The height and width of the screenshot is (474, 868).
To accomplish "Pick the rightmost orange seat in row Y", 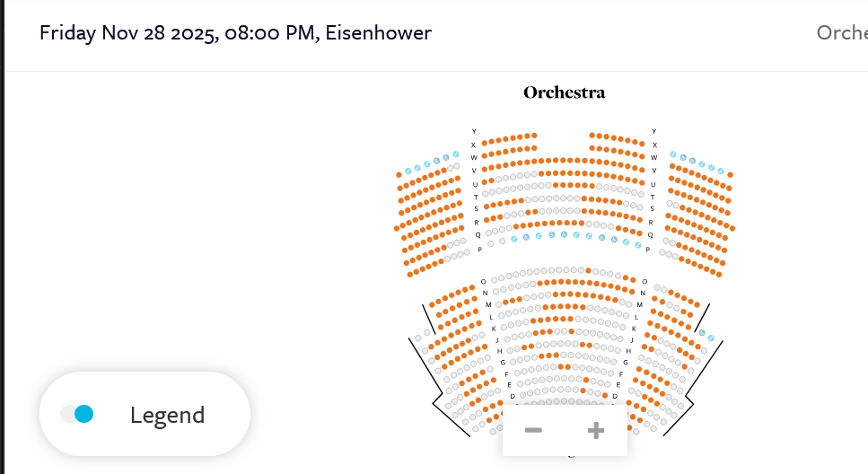I will click(x=642, y=143).
